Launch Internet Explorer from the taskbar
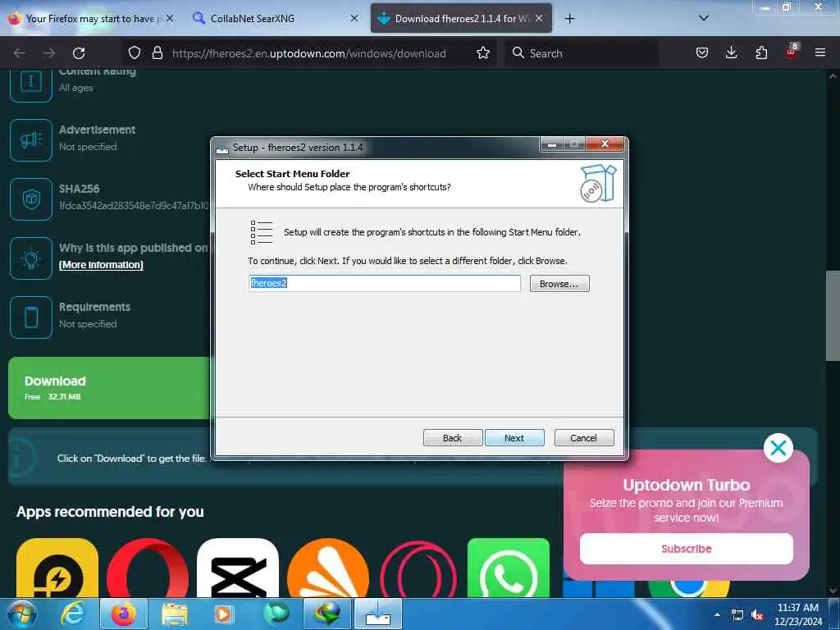 pyautogui.click(x=72, y=614)
